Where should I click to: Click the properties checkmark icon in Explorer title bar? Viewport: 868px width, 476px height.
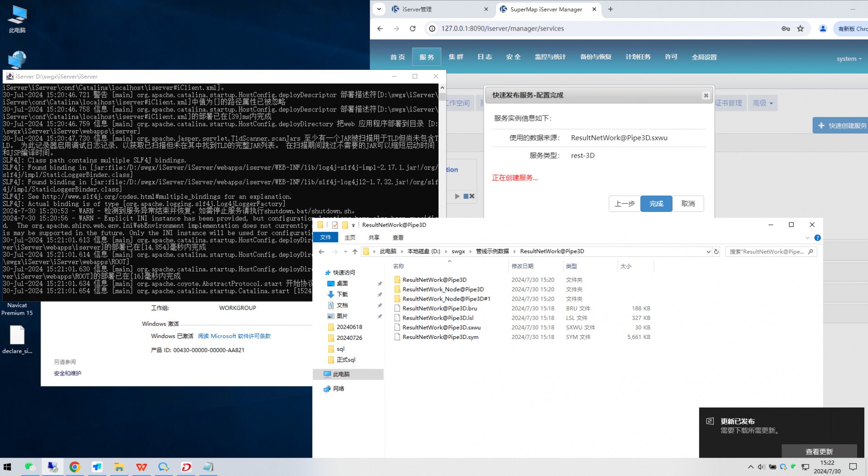pyautogui.click(x=335, y=225)
